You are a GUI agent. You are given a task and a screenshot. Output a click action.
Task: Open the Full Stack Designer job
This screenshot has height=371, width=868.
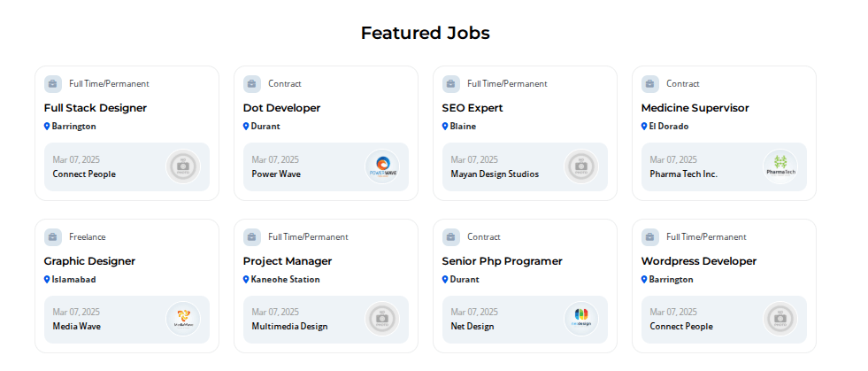click(x=96, y=108)
